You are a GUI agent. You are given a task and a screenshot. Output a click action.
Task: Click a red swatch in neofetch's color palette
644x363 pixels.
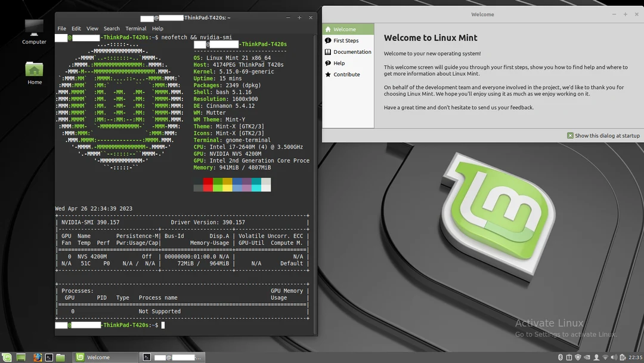[208, 181]
